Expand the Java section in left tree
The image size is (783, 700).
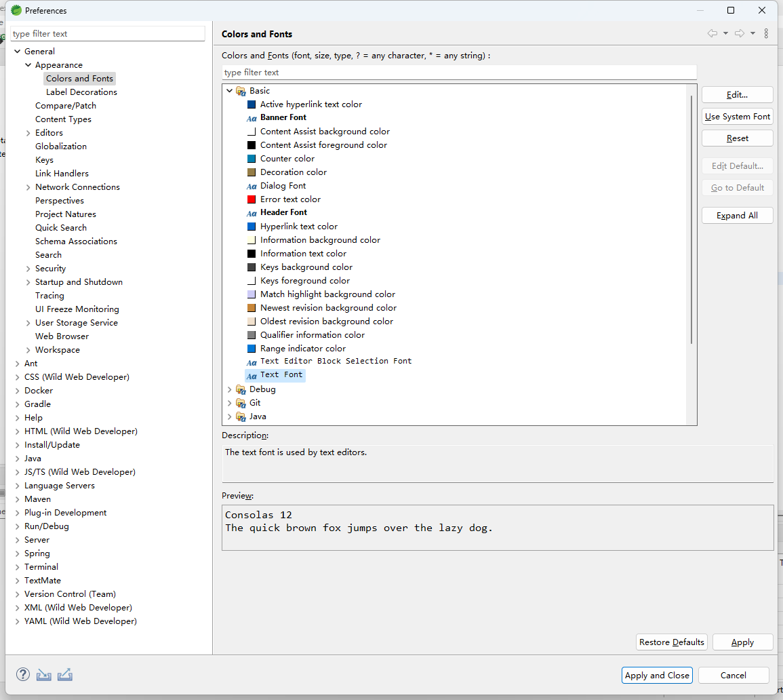[x=18, y=459]
